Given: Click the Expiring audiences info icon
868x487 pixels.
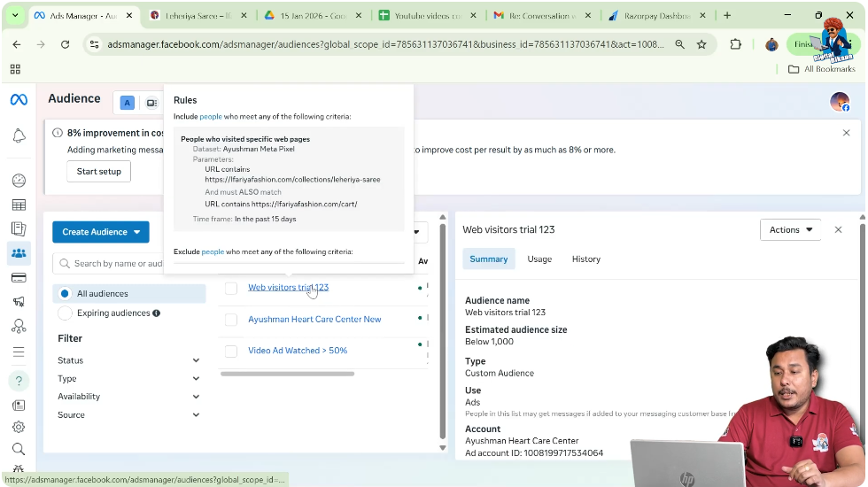Looking at the screenshot, I should (x=157, y=313).
